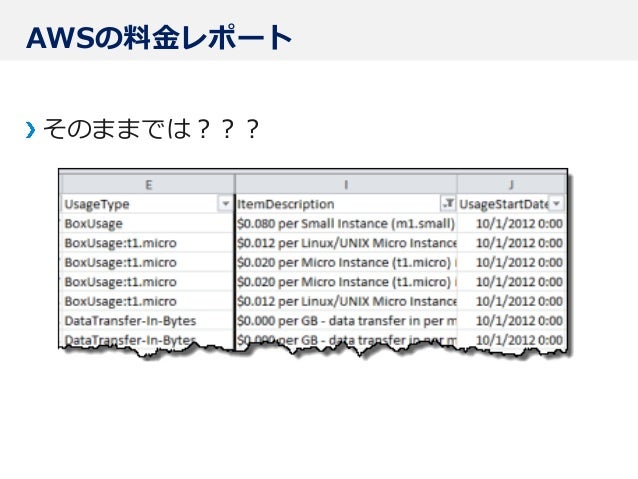Select the $0.080 per Small Instance cell
The width and height of the screenshot is (638, 479).
pos(346,223)
